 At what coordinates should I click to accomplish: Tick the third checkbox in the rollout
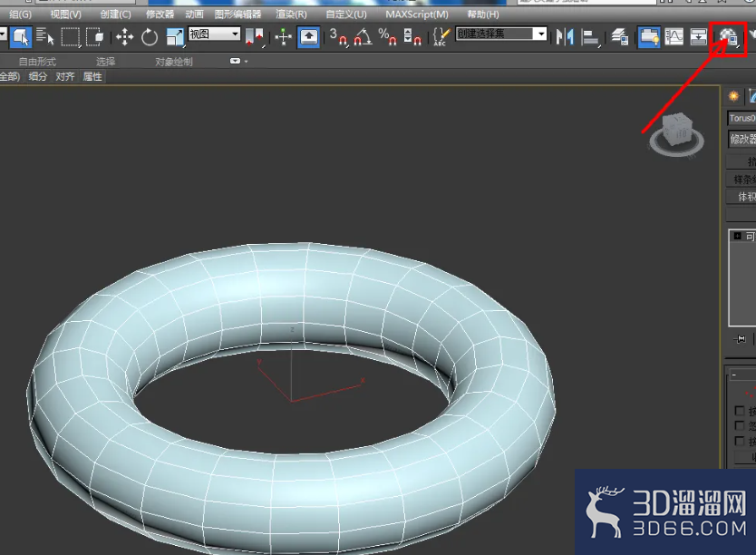(x=740, y=441)
